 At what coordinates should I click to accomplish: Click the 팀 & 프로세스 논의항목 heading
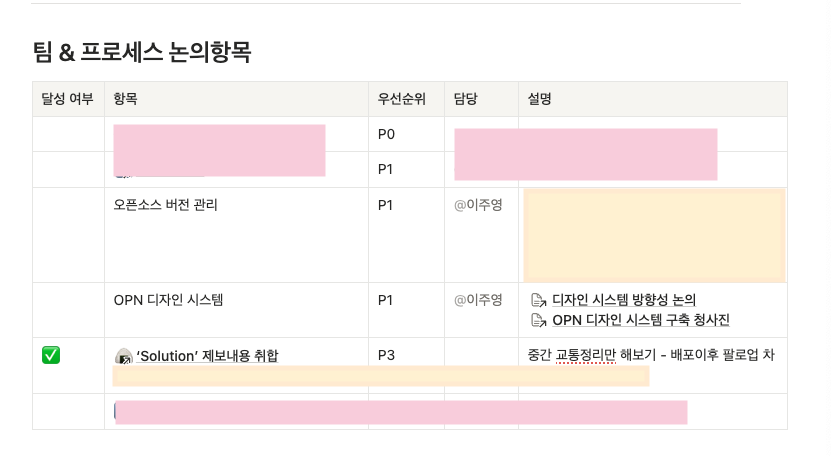(141, 53)
